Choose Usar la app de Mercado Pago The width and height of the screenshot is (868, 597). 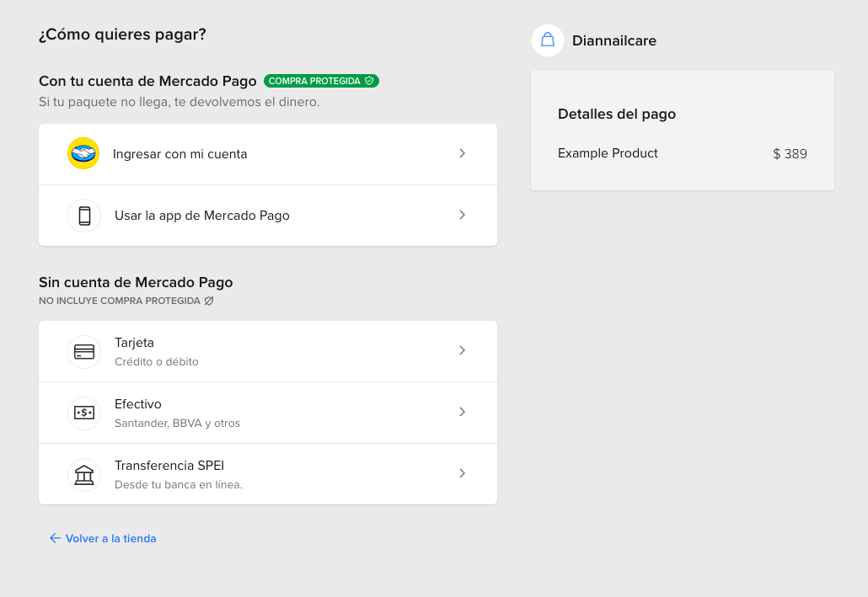[x=268, y=216]
